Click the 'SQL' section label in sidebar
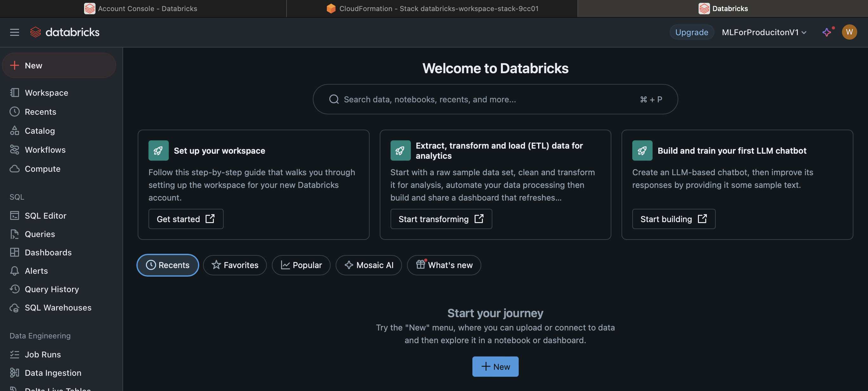This screenshot has height=391, width=868. tap(17, 197)
